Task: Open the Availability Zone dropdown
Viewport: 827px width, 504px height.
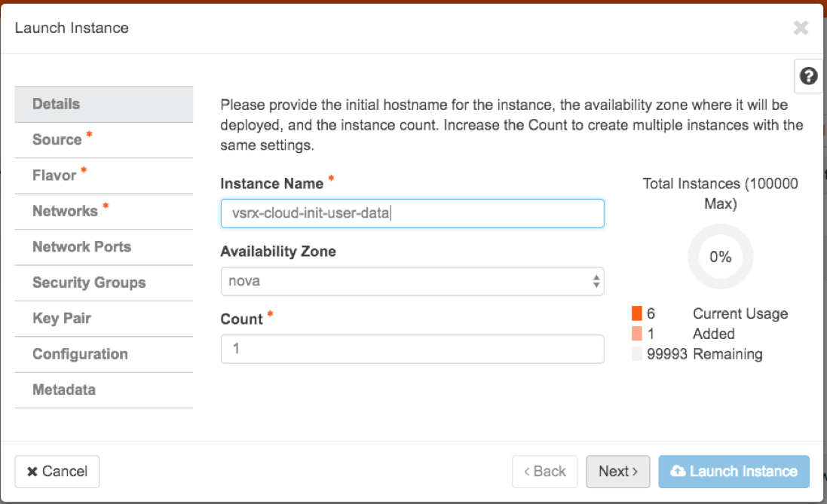Action: [x=412, y=281]
